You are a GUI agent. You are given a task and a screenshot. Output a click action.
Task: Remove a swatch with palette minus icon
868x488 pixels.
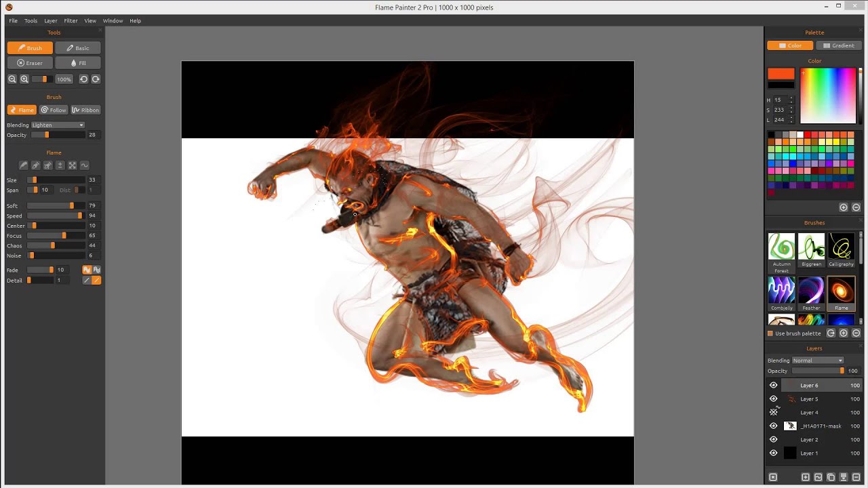[856, 207]
